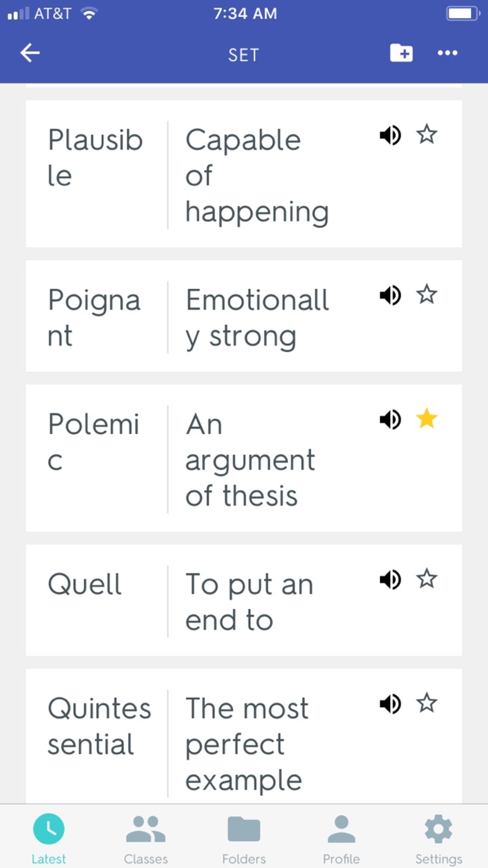Screen dimensions: 488x868
Task: Go to the Profile tab
Action: click(341, 837)
